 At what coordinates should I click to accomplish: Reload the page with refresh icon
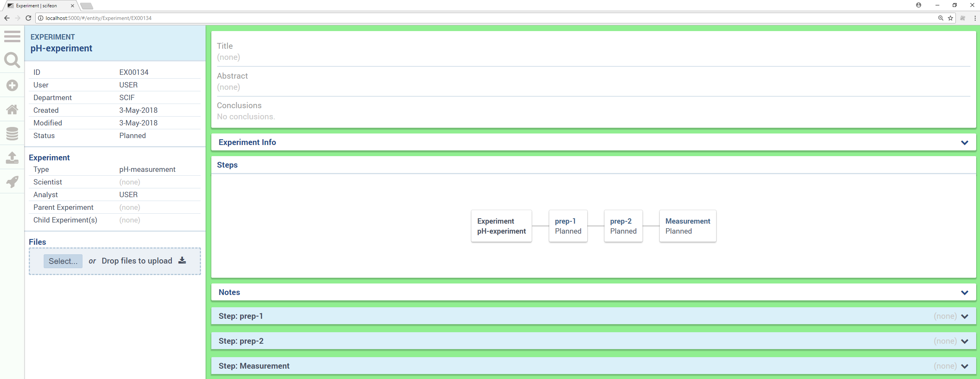coord(28,18)
